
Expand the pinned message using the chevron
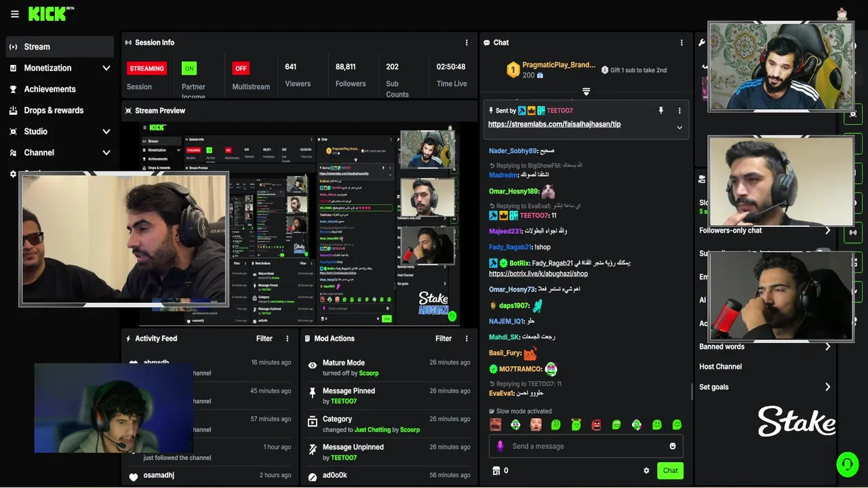coord(679,127)
